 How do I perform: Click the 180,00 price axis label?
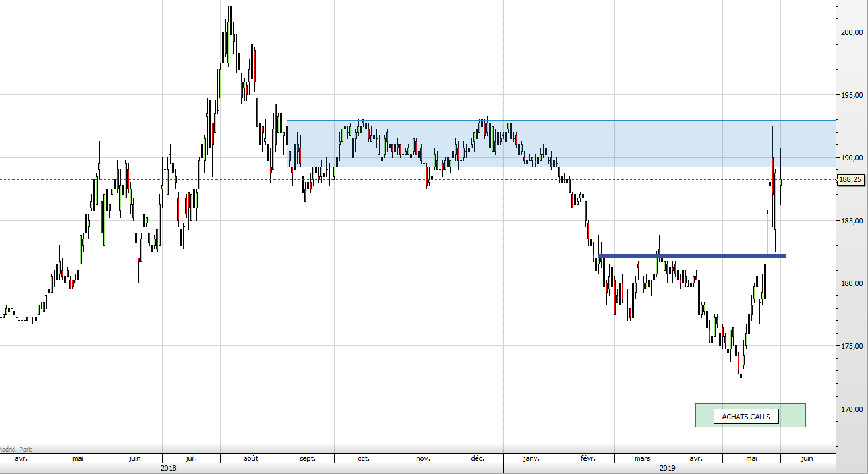click(x=852, y=283)
